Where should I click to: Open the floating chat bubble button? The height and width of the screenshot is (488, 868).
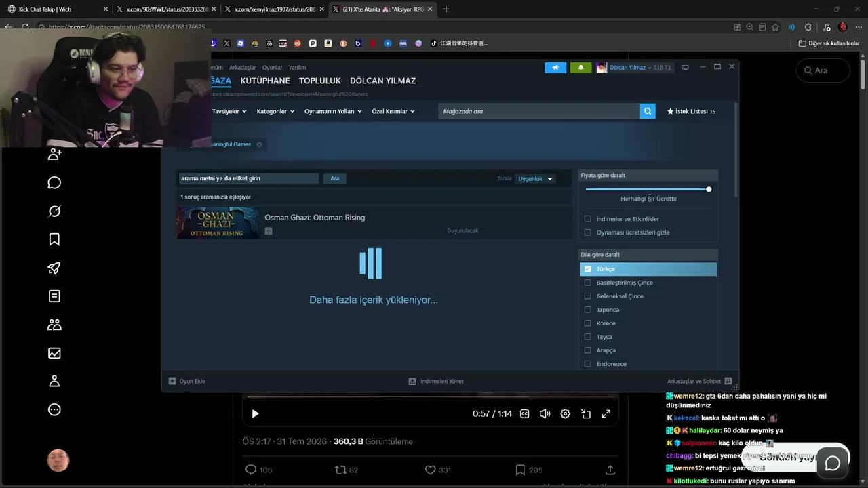tap(832, 463)
